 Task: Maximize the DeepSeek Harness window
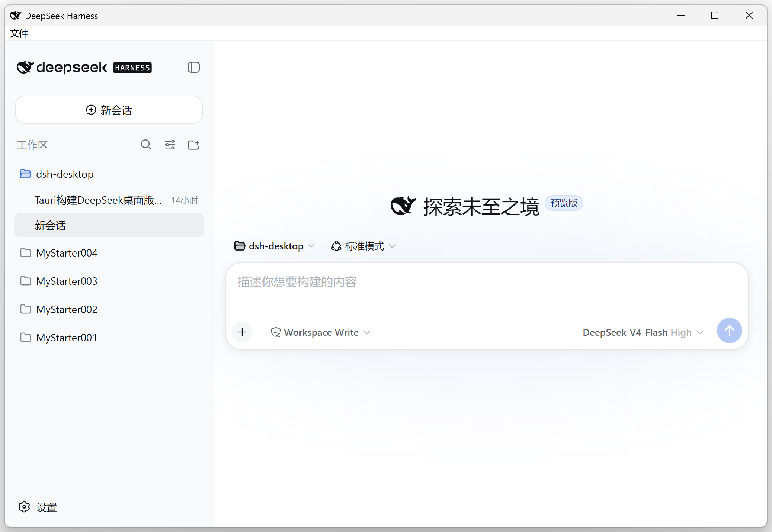[x=714, y=16]
